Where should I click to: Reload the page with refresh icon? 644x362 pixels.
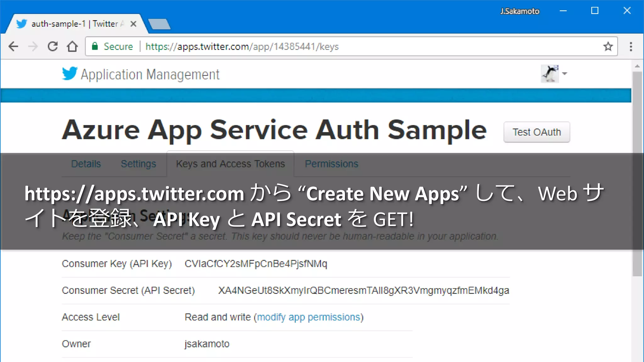pyautogui.click(x=53, y=47)
